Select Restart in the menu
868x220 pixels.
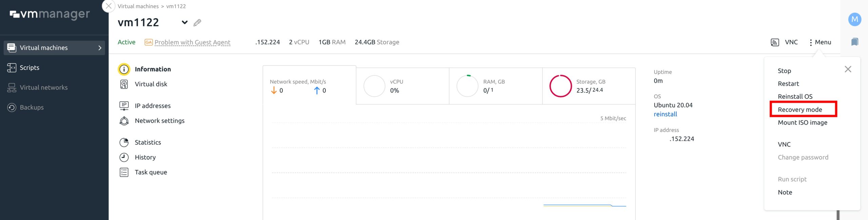[788, 84]
